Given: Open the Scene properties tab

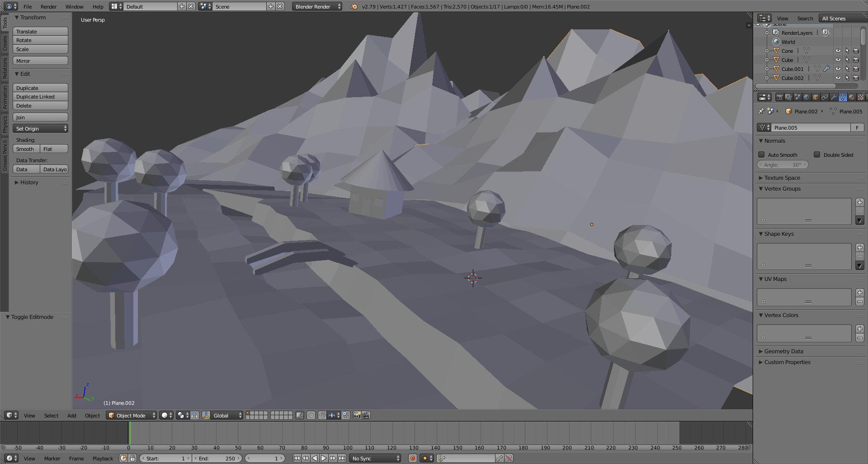Looking at the screenshot, I should click(x=797, y=97).
